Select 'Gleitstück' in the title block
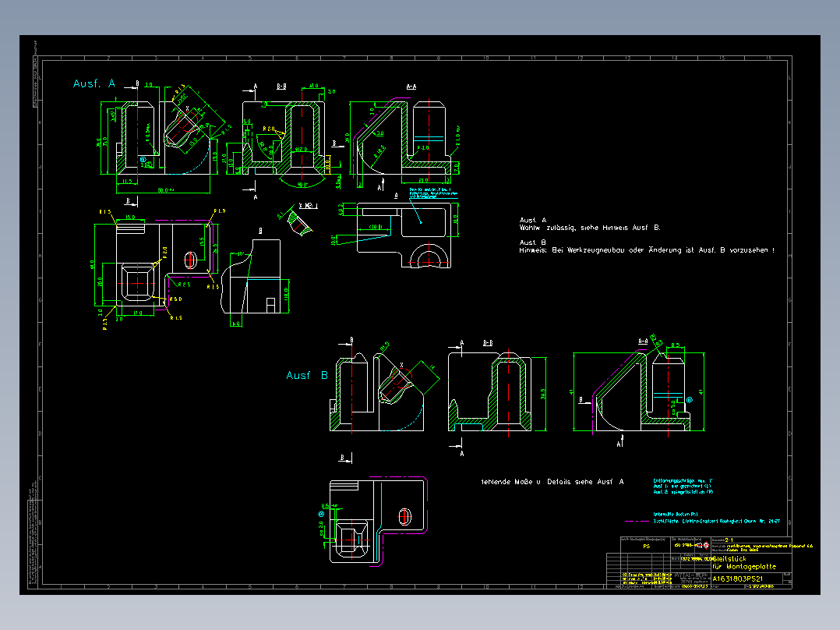The width and height of the screenshot is (840, 630). [729, 559]
